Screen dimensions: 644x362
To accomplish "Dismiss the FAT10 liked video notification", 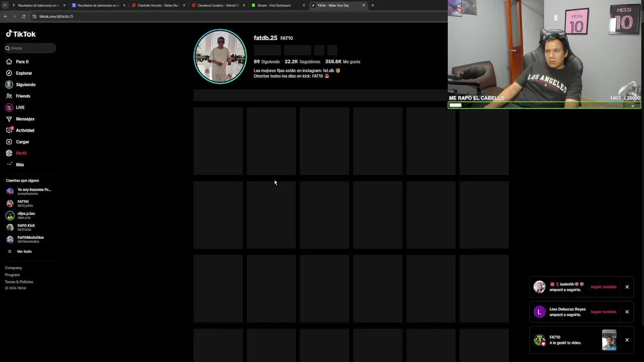I will click(x=627, y=340).
